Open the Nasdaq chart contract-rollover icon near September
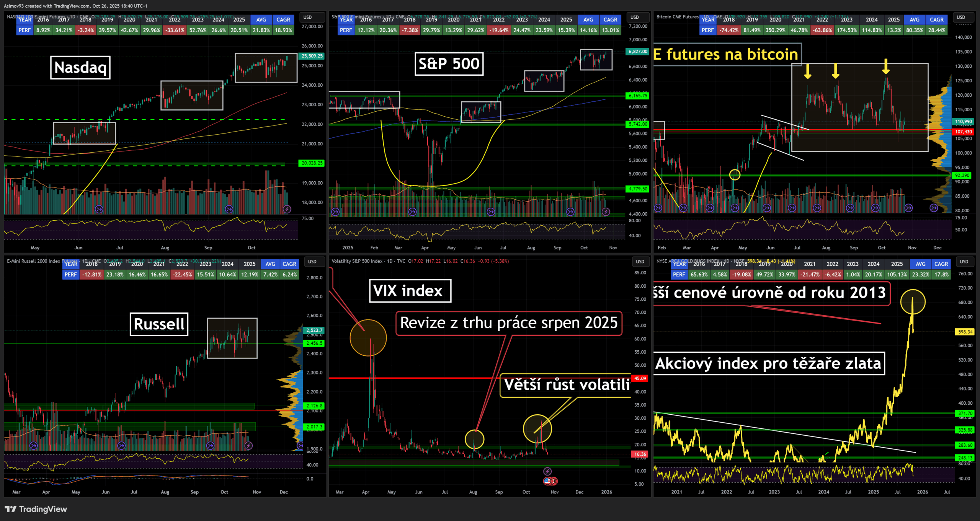The height and width of the screenshot is (521, 980). (x=229, y=209)
